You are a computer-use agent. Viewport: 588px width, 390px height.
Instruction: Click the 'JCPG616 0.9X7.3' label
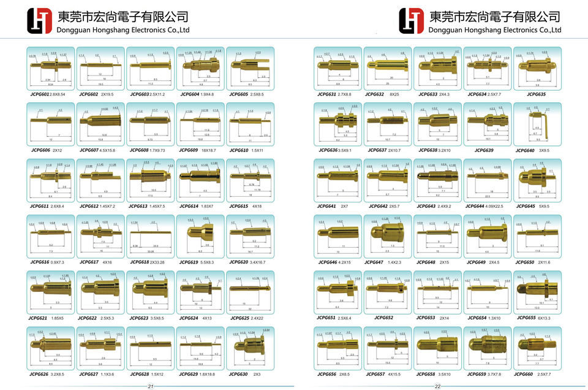pos(47,262)
